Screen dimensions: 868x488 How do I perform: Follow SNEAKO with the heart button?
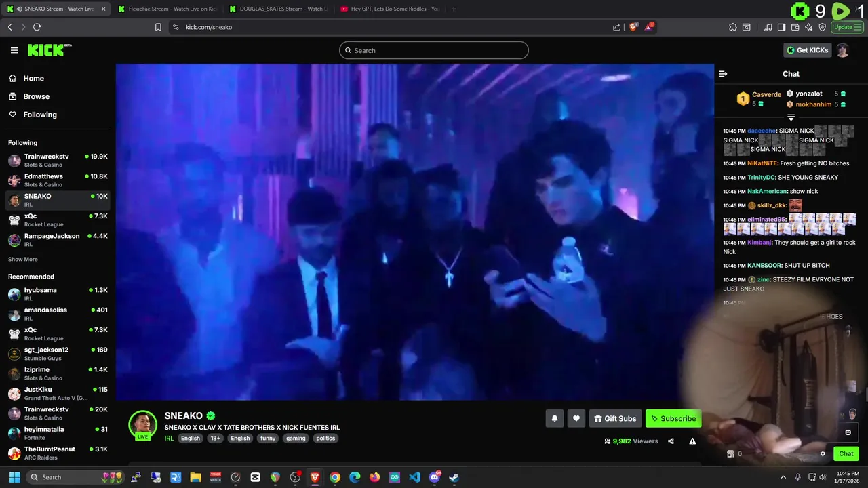pos(576,419)
